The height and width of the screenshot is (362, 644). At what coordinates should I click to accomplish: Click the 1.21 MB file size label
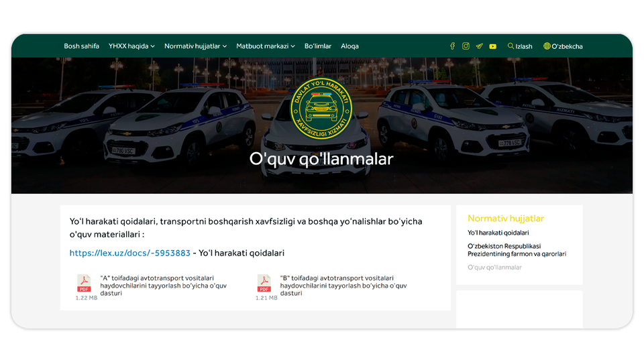266,298
